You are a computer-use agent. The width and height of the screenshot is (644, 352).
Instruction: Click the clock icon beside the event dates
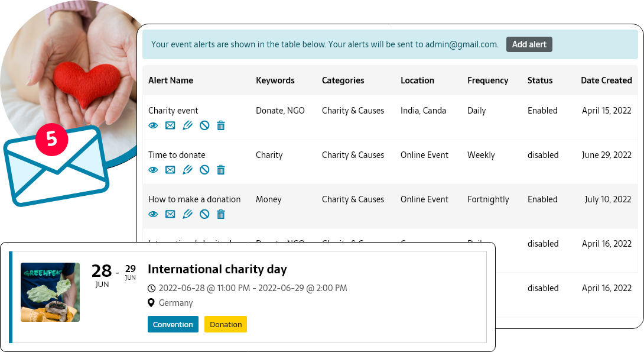click(152, 288)
